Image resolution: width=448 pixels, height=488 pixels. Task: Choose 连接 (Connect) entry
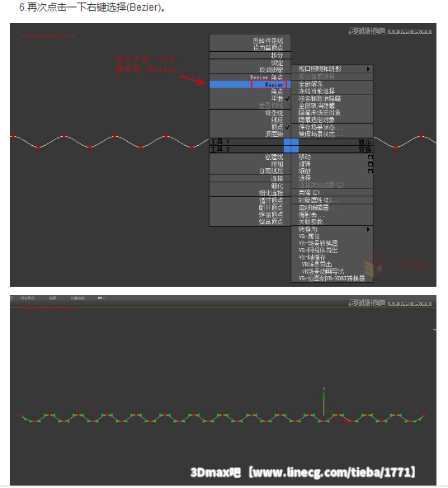(277, 179)
